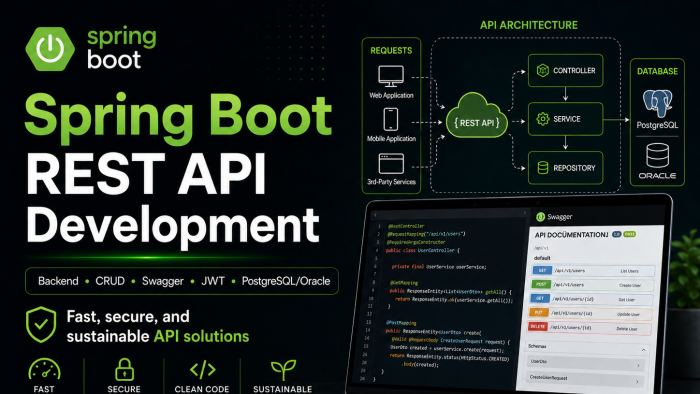Click the 'default' tag group in Swagger
Viewport: 700px width, 394px height.
(x=542, y=258)
